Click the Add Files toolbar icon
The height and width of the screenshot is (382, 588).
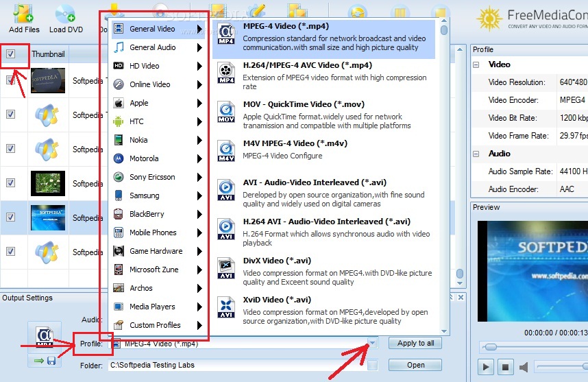click(23, 13)
